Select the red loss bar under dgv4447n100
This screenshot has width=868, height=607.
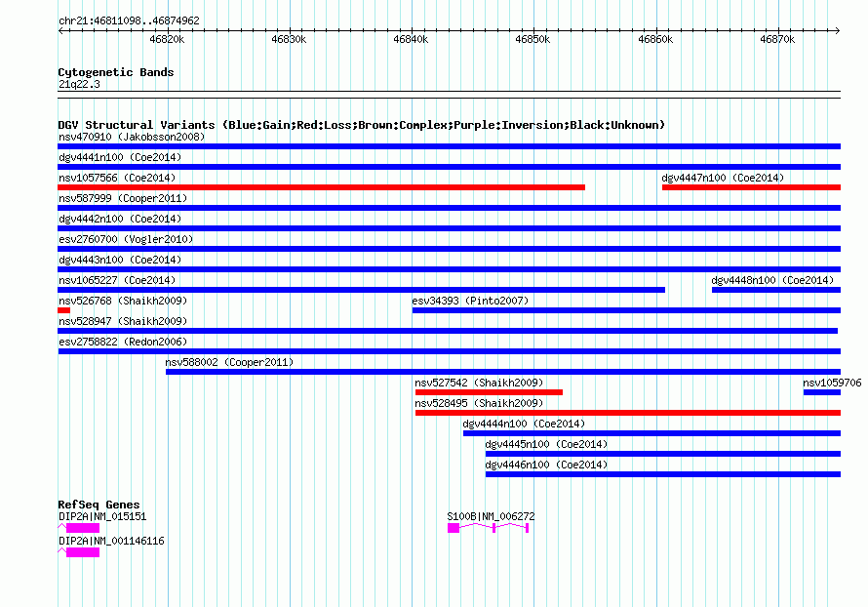coord(751,187)
